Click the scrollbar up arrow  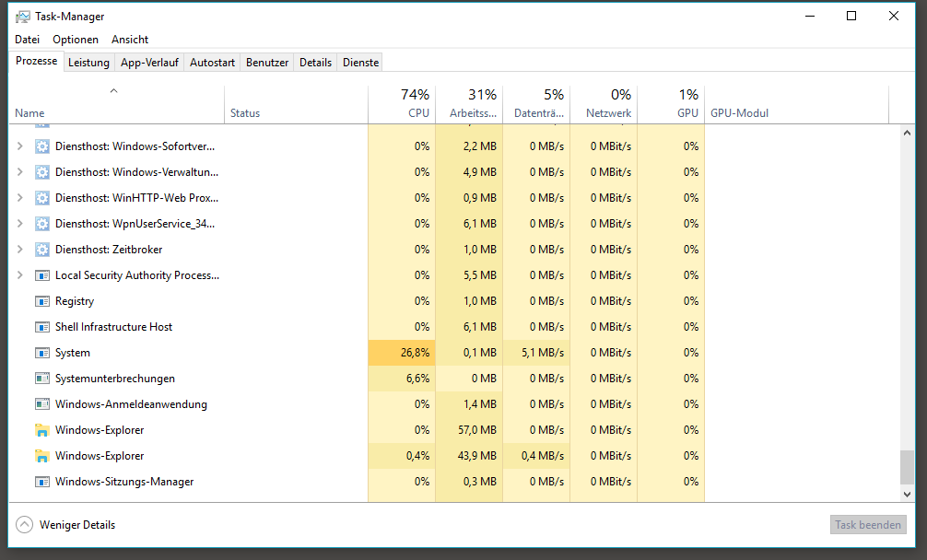pyautogui.click(x=907, y=133)
